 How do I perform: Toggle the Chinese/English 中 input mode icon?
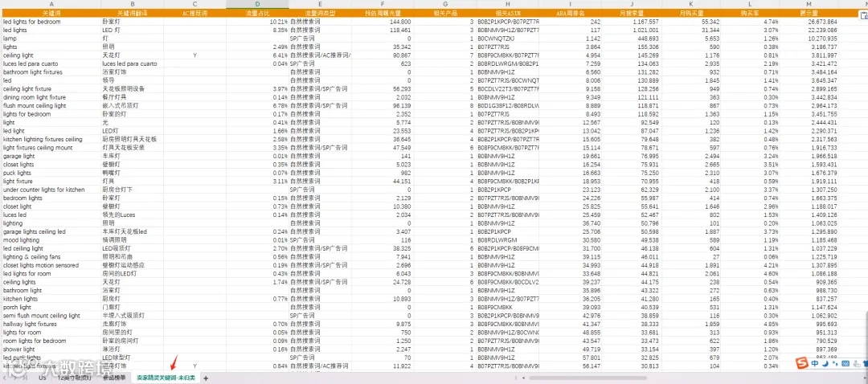pyautogui.click(x=816, y=364)
